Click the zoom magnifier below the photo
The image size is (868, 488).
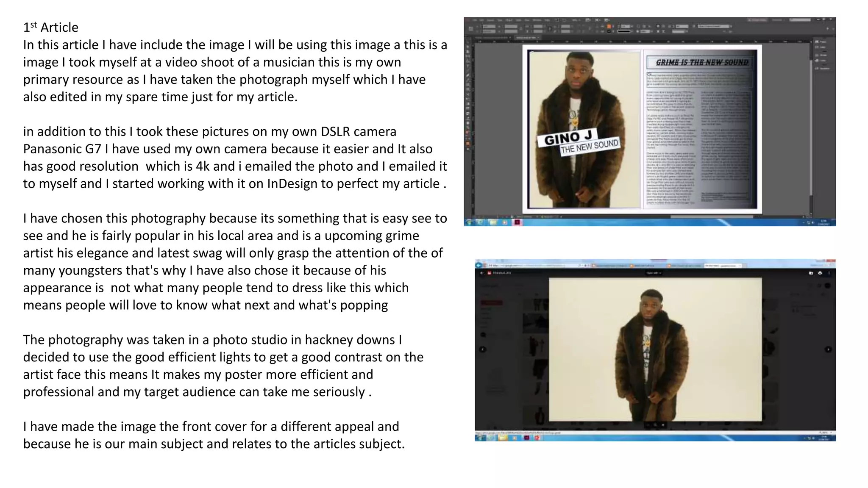655,425
